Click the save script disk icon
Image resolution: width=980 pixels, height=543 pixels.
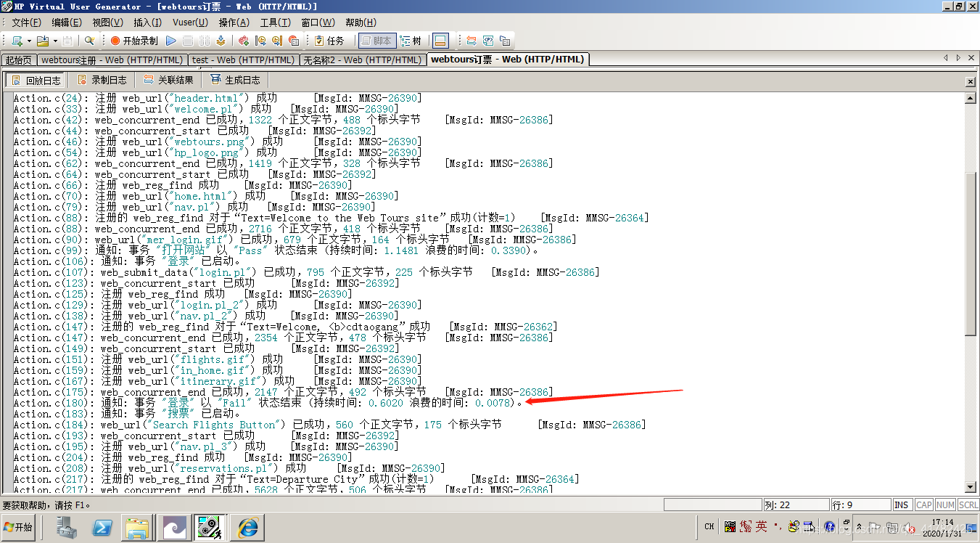point(67,41)
